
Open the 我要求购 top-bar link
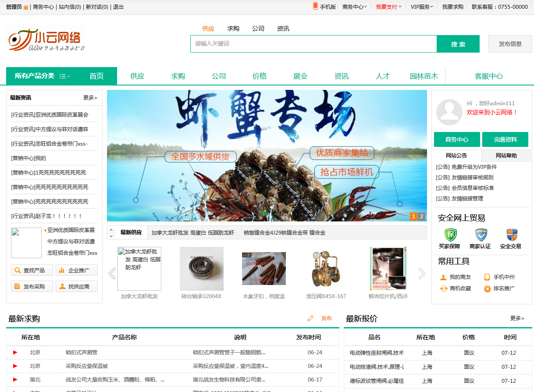tap(453, 7)
